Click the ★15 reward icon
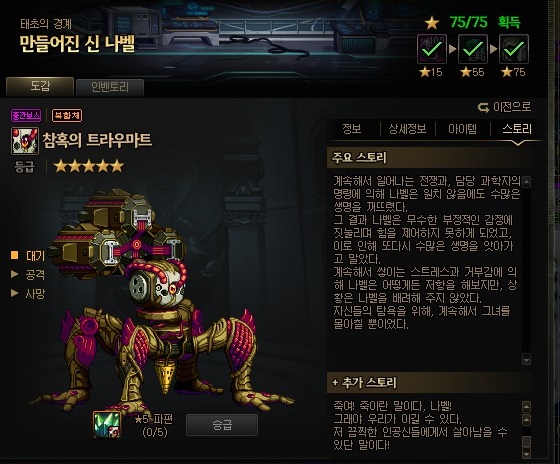Viewport: 560px width, 464px height. pos(432,49)
